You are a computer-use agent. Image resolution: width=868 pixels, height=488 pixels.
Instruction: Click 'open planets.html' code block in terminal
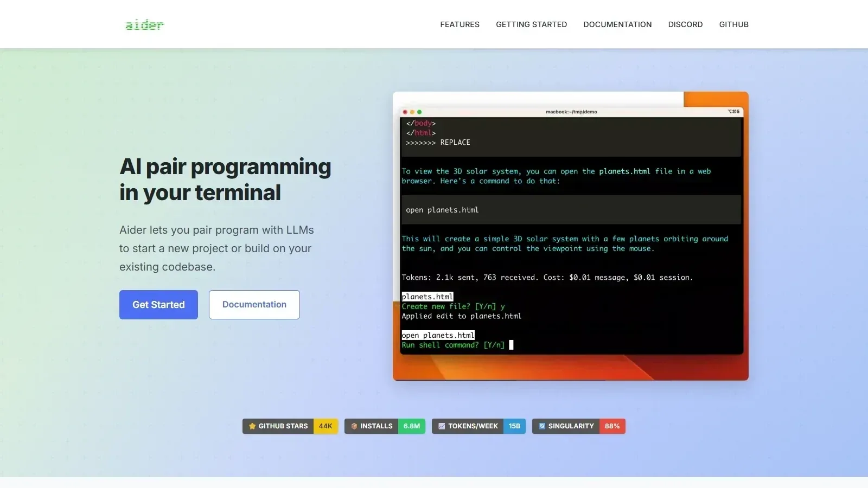point(571,210)
